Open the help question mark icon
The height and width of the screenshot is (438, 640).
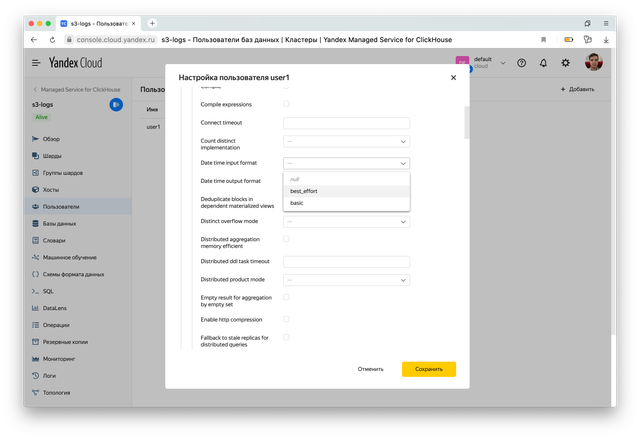(521, 62)
